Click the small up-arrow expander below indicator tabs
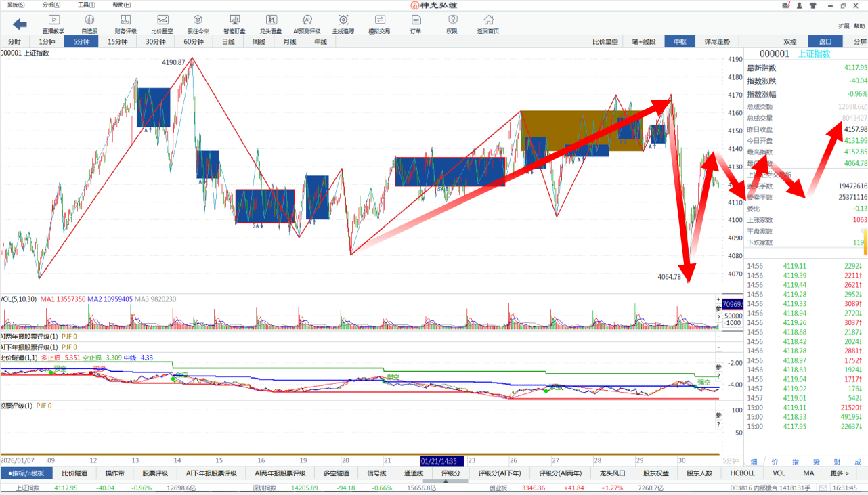This screenshot has width=868, height=495. (x=446, y=481)
